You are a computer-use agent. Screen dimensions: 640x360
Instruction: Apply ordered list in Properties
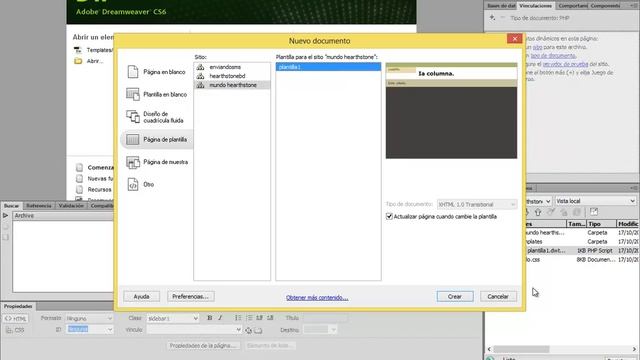click(x=249, y=318)
